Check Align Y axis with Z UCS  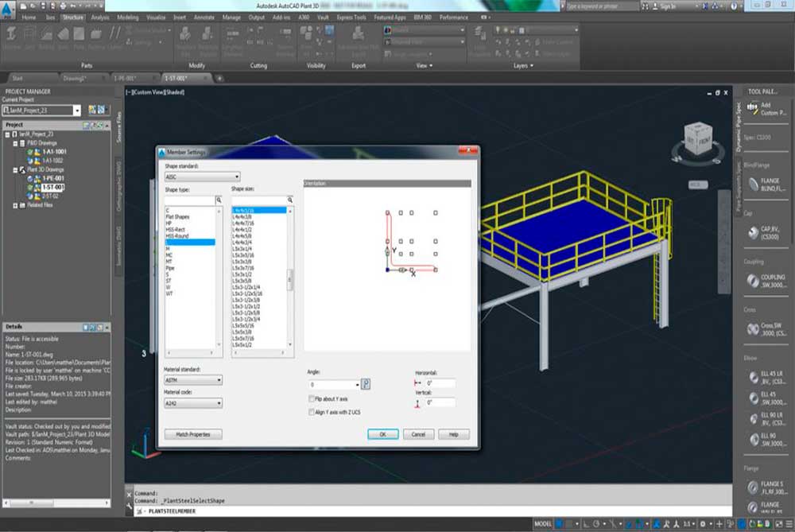311,413
